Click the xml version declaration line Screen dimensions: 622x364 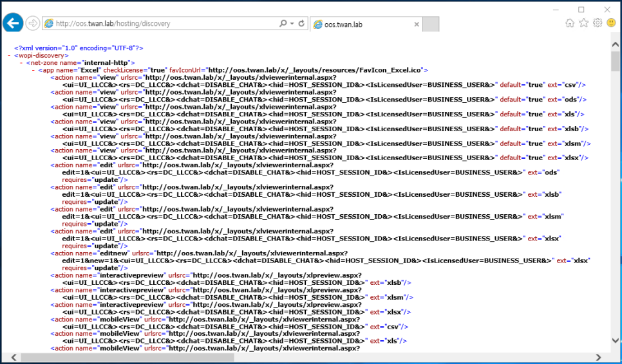[x=79, y=48]
